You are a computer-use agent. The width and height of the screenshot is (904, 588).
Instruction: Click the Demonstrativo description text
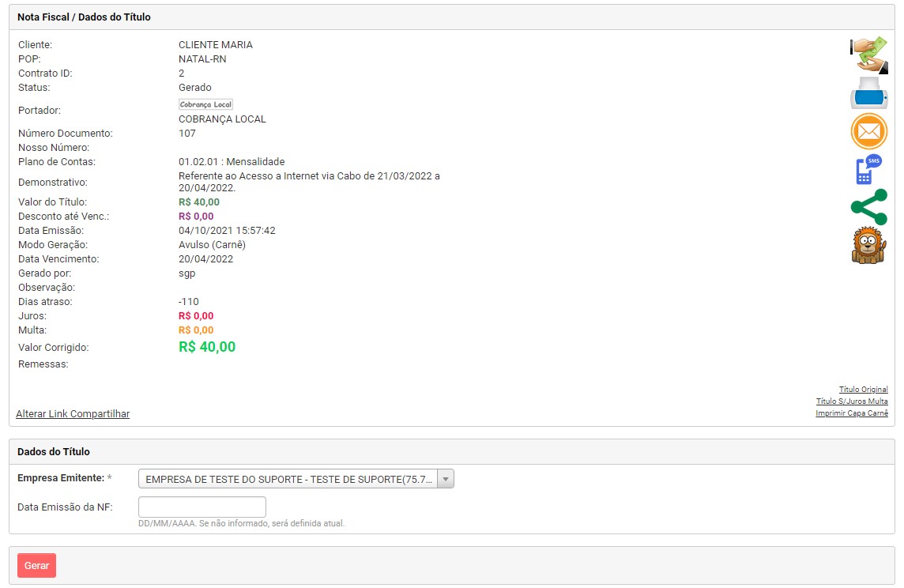309,182
